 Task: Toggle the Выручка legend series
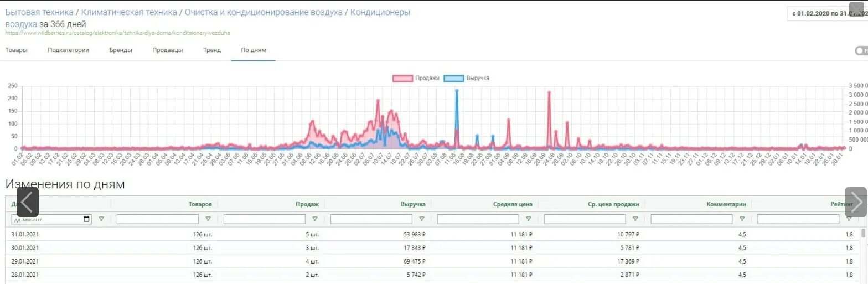(467, 78)
